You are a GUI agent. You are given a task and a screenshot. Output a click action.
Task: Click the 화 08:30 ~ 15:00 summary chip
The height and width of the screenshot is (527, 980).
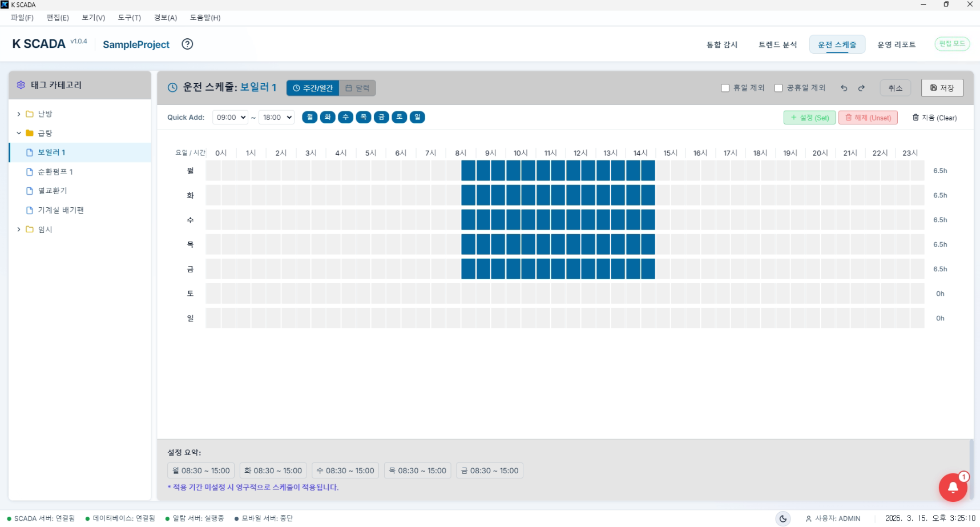[x=273, y=470]
